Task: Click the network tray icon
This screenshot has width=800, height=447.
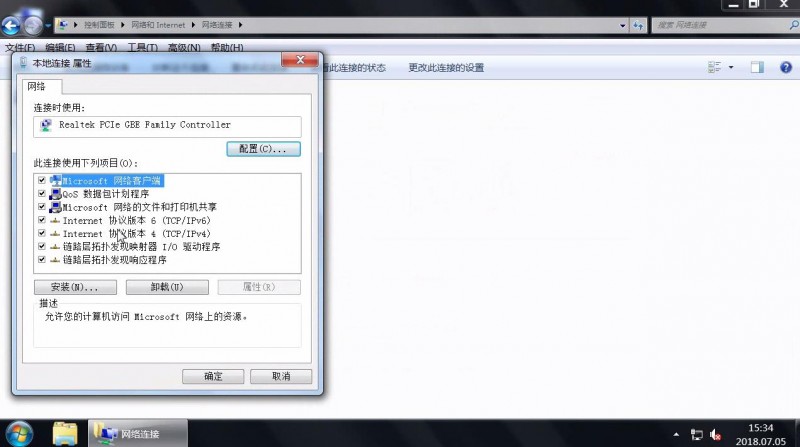Action: point(696,435)
